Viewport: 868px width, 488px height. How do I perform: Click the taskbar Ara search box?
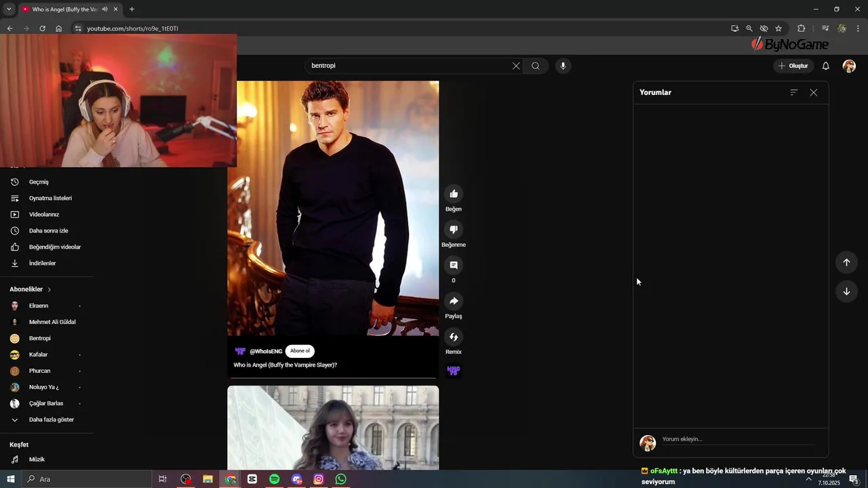(87, 479)
